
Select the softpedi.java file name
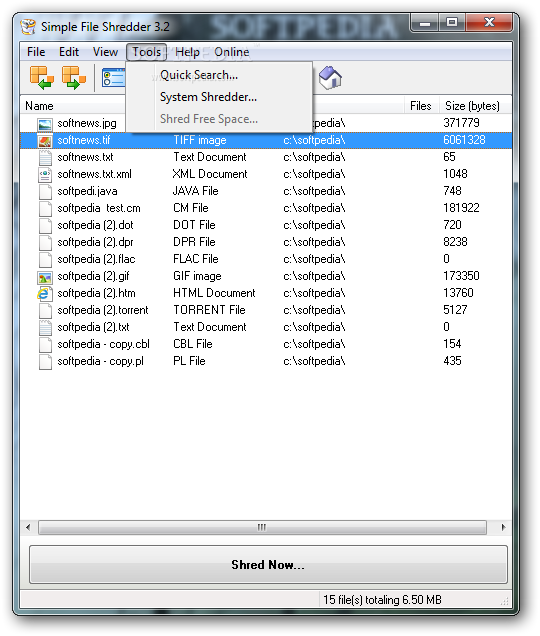87,191
